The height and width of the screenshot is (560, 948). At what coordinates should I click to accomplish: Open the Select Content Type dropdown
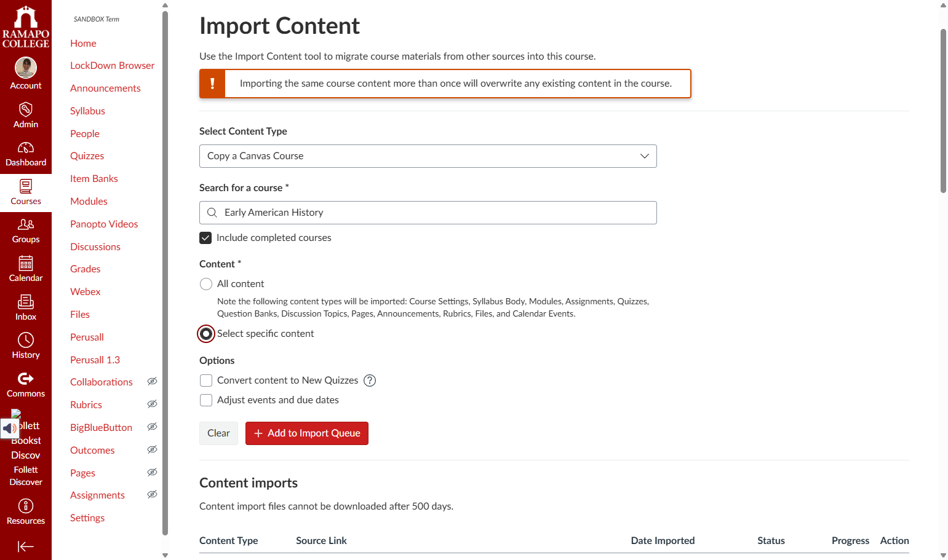428,156
